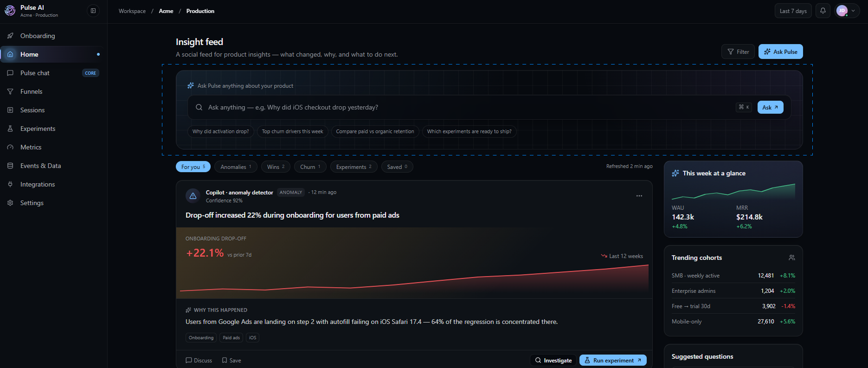Click the Onboarding rocket icon
Viewport: 868px width, 368px height.
10,36
